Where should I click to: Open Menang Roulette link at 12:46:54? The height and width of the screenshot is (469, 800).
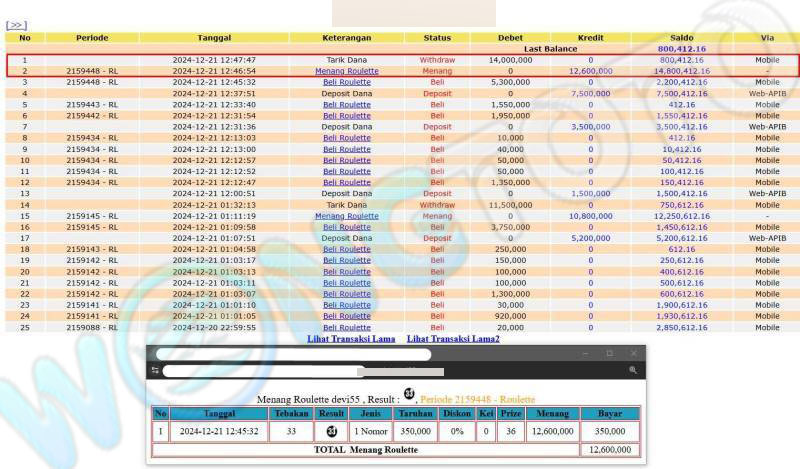point(346,71)
